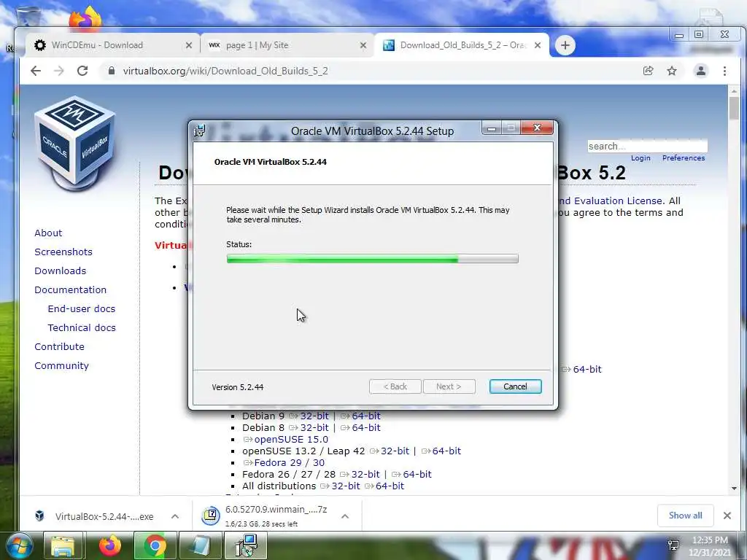Click the Show all downloads button

(685, 516)
